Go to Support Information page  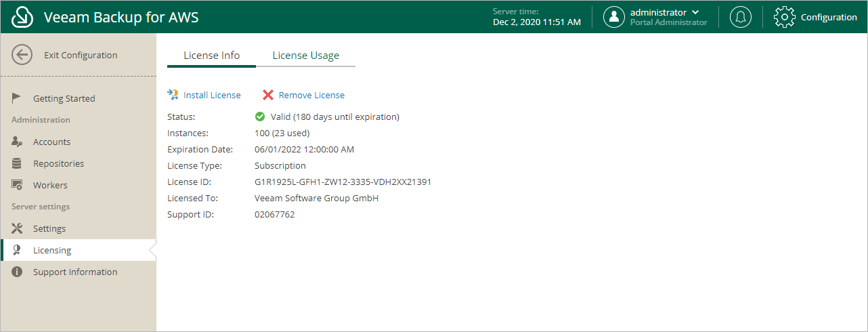point(75,272)
